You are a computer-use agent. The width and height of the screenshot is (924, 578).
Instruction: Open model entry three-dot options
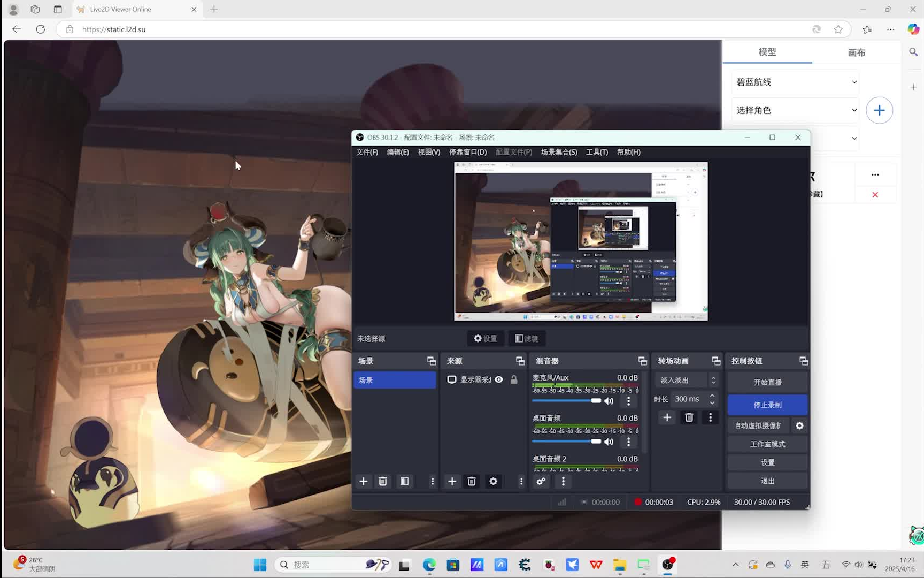875,174
